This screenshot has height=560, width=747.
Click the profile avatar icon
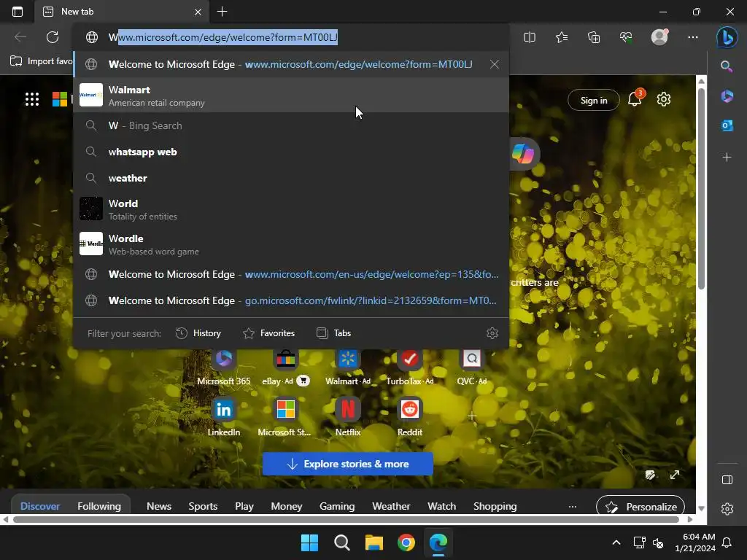click(659, 37)
